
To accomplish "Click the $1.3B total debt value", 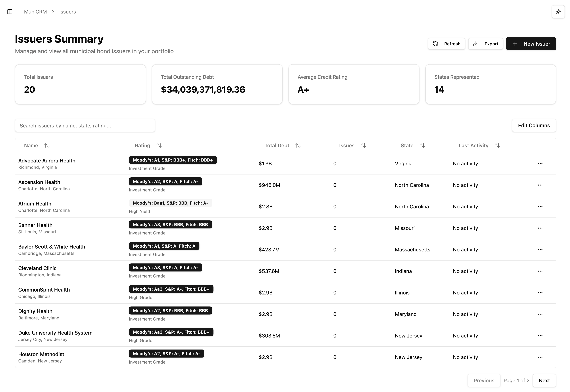I will tap(265, 164).
